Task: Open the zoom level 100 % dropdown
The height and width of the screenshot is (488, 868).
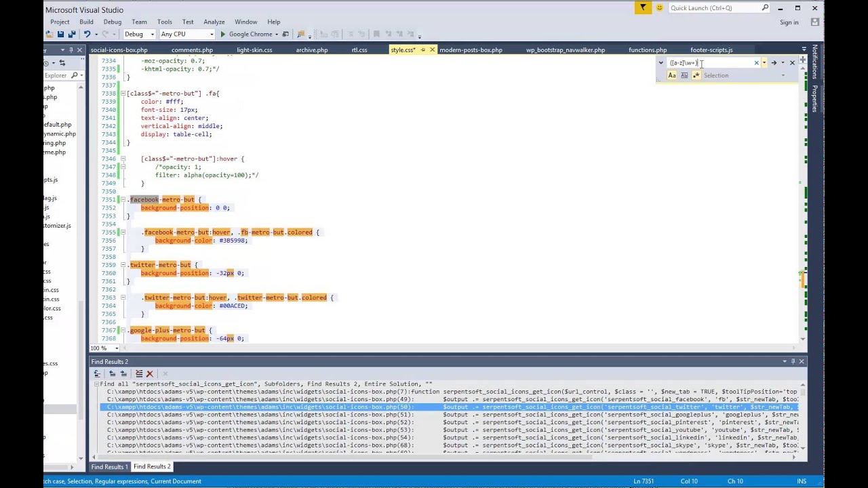Action: coord(116,348)
